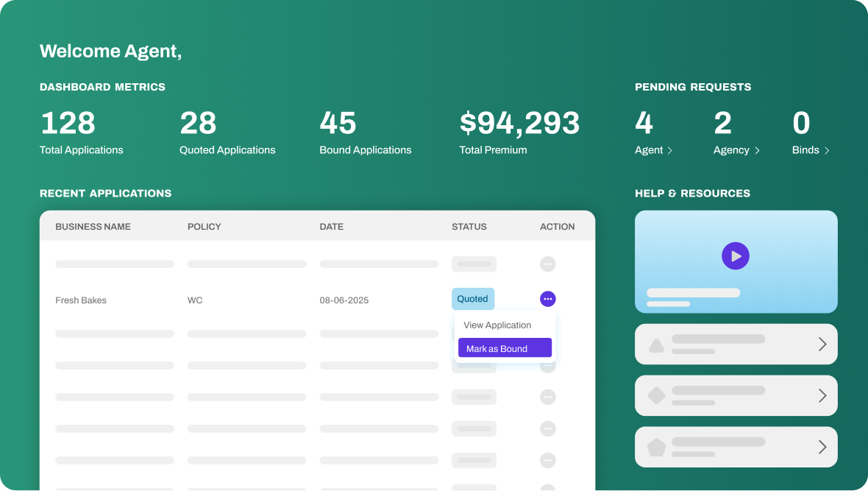Open Agency pending requests
The width and height of the screenshot is (868, 491).
[737, 150]
